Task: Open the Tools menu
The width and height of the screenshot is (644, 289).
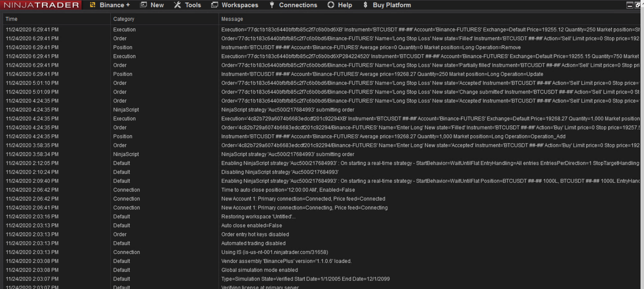Action: pos(188,5)
